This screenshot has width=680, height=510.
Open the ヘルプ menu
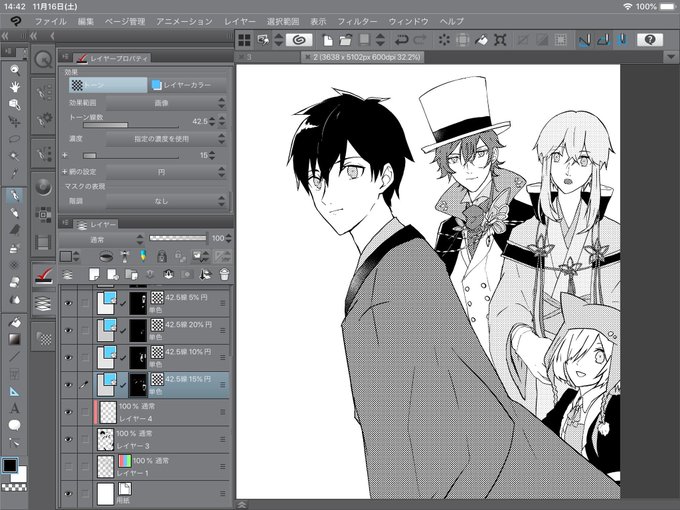point(452,21)
